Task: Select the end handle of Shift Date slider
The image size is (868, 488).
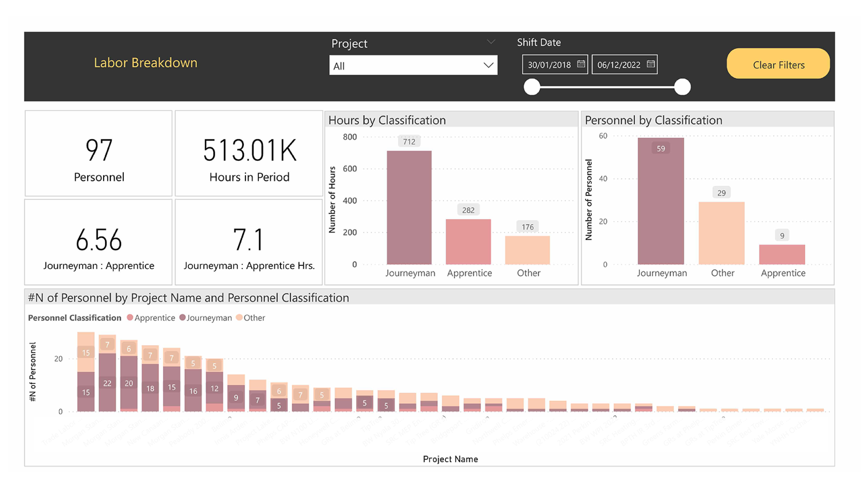Action: pyautogui.click(x=682, y=87)
